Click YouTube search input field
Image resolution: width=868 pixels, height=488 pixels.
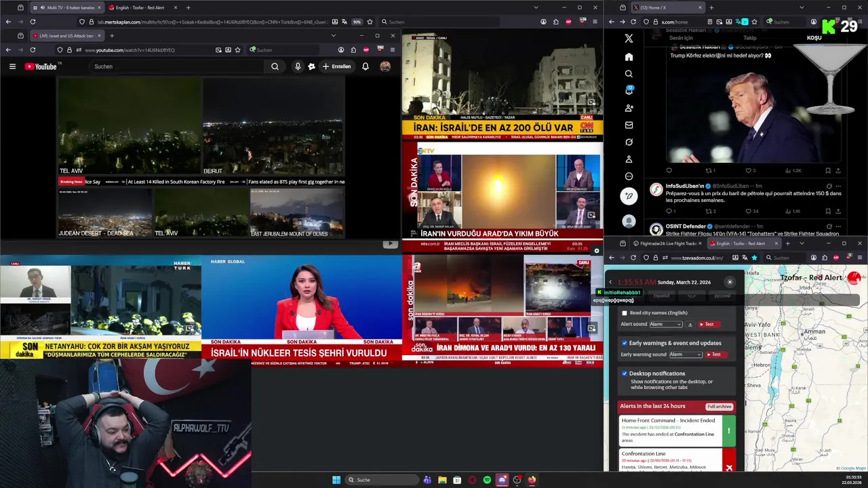178,66
